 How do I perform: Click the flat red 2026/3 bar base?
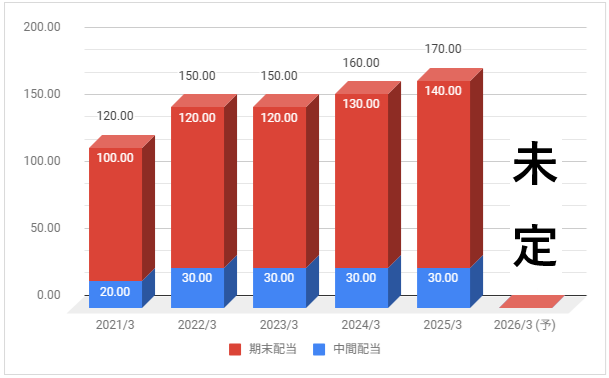[x=532, y=302]
